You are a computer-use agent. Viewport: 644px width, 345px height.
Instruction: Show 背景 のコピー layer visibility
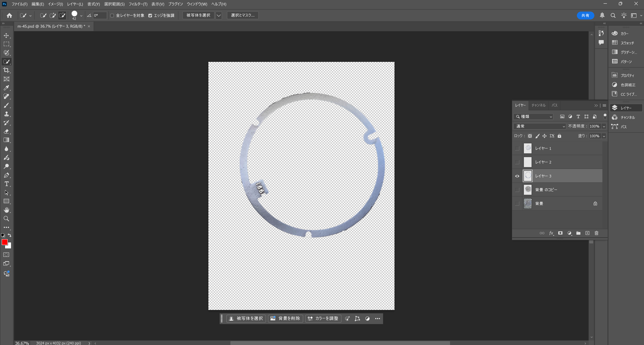click(x=517, y=190)
